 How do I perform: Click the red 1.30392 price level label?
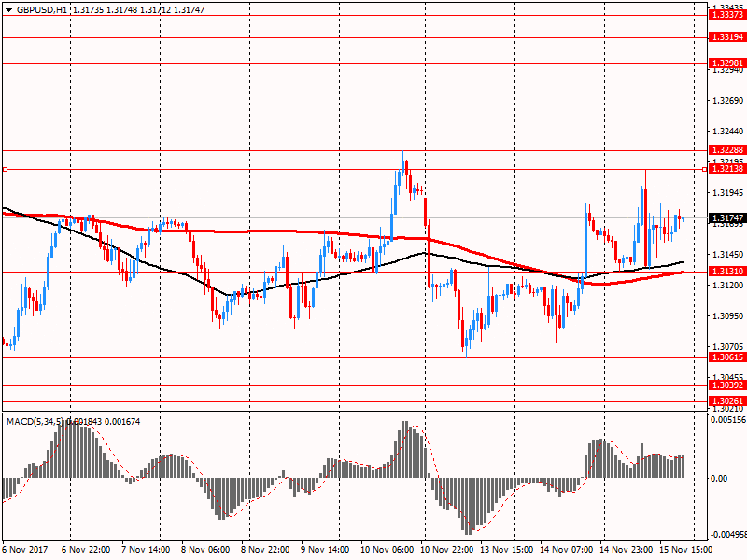(727, 385)
